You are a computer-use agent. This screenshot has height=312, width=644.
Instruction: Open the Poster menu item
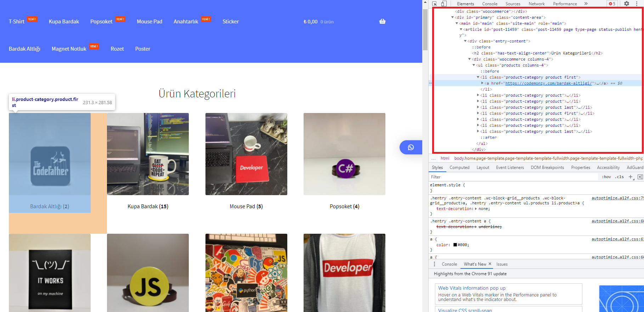[x=143, y=49]
